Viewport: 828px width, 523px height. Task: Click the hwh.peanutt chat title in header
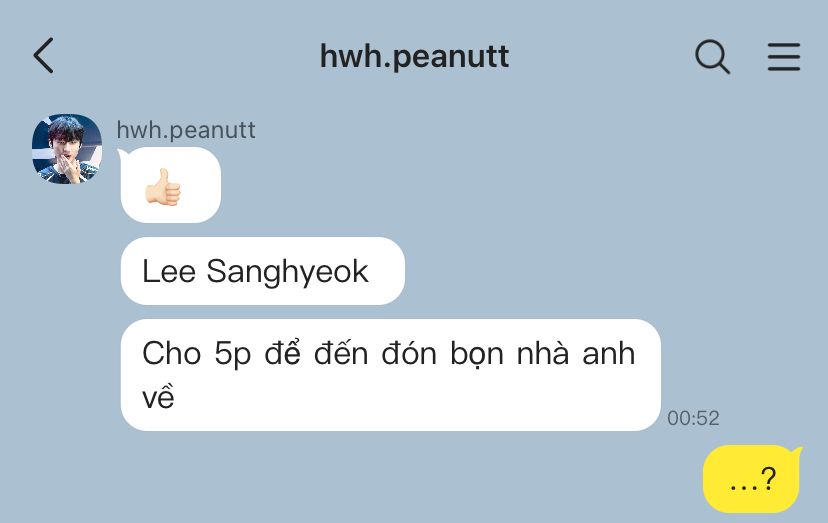click(x=414, y=56)
